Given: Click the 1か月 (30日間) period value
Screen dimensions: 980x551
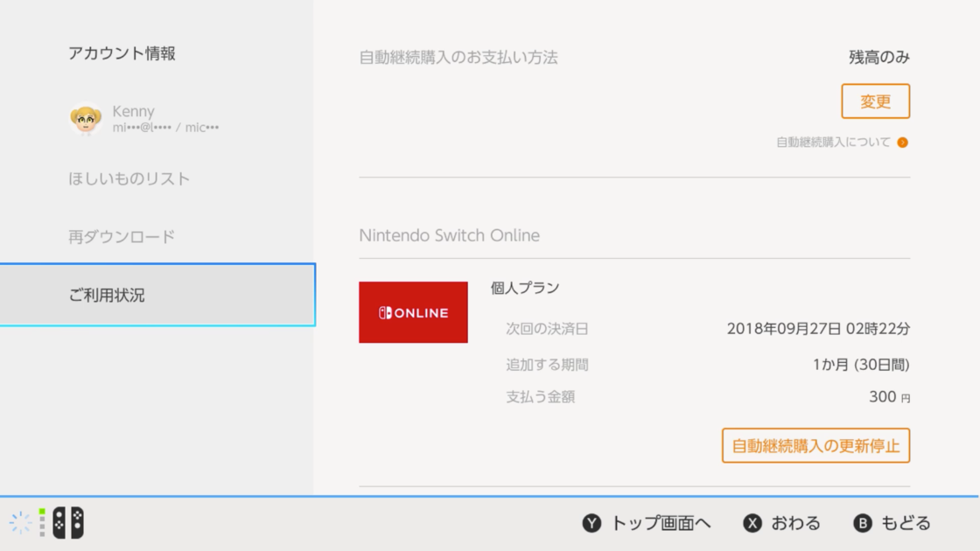Looking at the screenshot, I should point(861,365).
